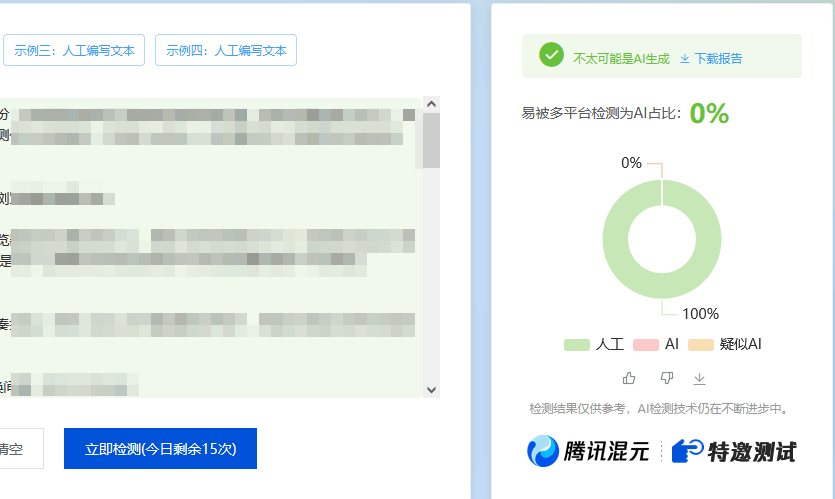Click the green checkmark result icon
835x499 pixels.
point(551,55)
